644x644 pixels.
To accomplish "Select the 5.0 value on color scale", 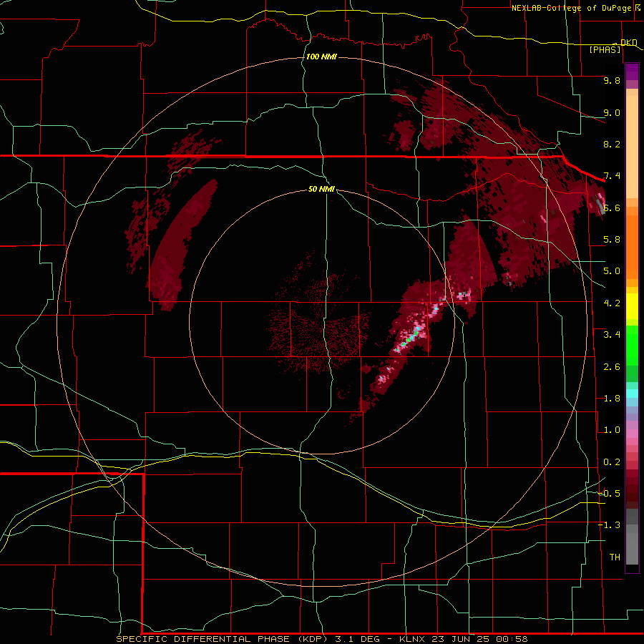I will point(612,271).
